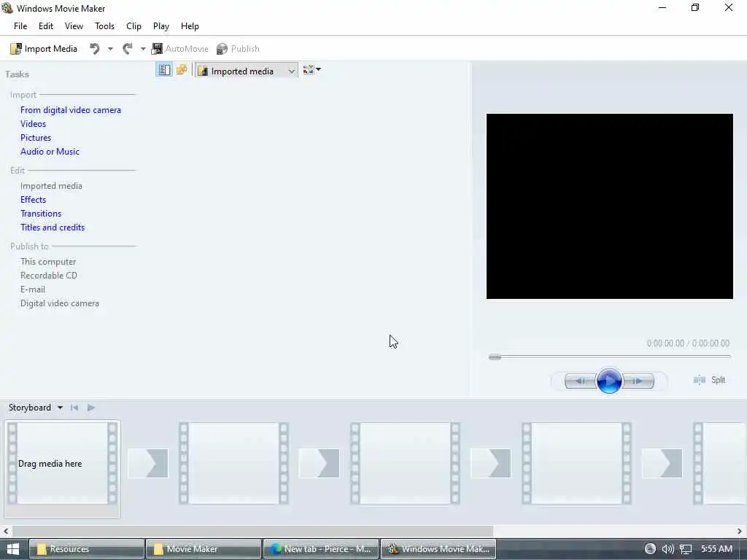The image size is (747, 560).
Task: Switch to the Resources taskbar folder
Action: [x=87, y=548]
